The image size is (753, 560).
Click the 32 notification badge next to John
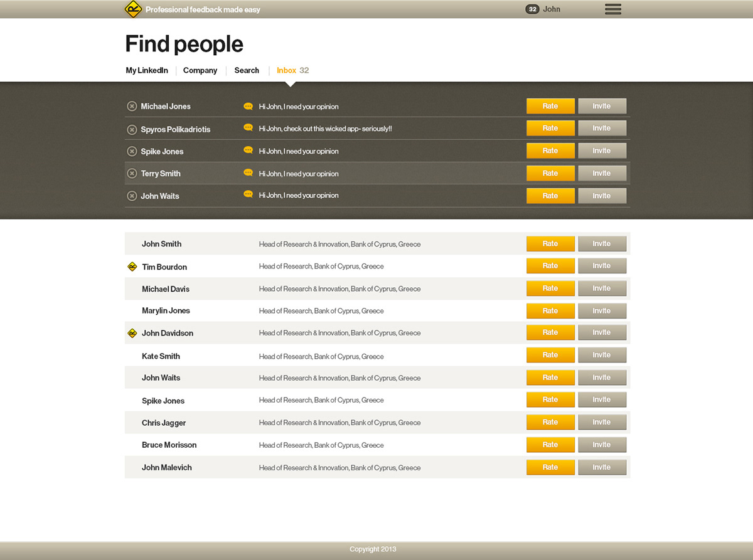coord(532,9)
